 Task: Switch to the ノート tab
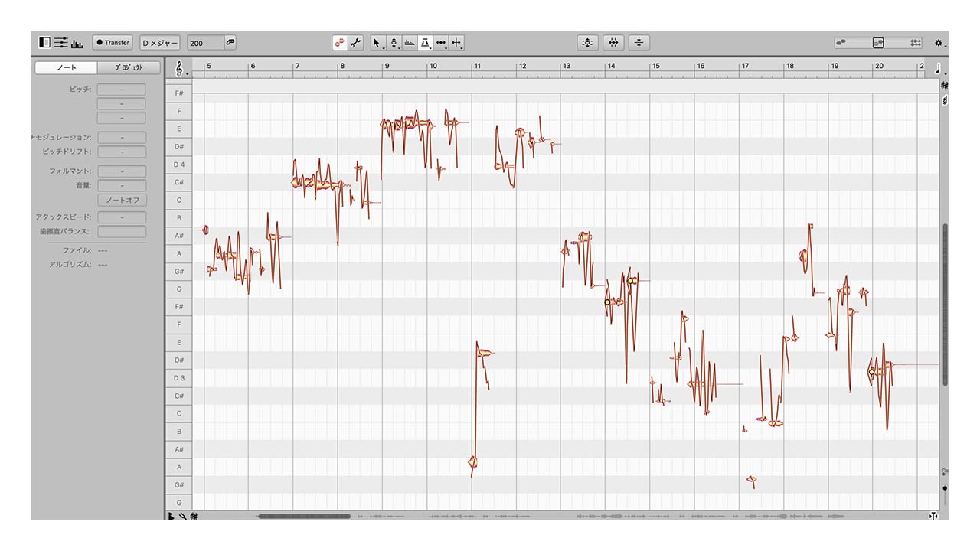[67, 67]
